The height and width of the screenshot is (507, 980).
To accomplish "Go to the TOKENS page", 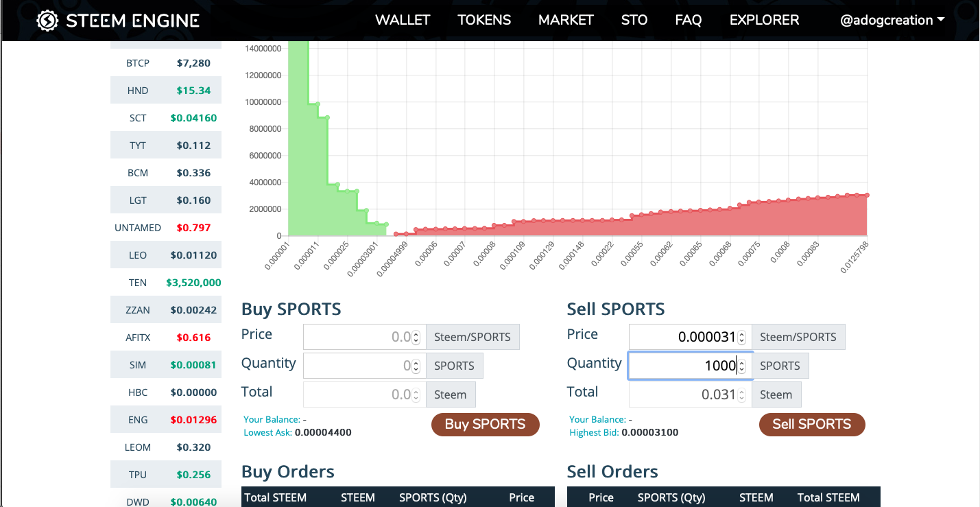I will 484,20.
